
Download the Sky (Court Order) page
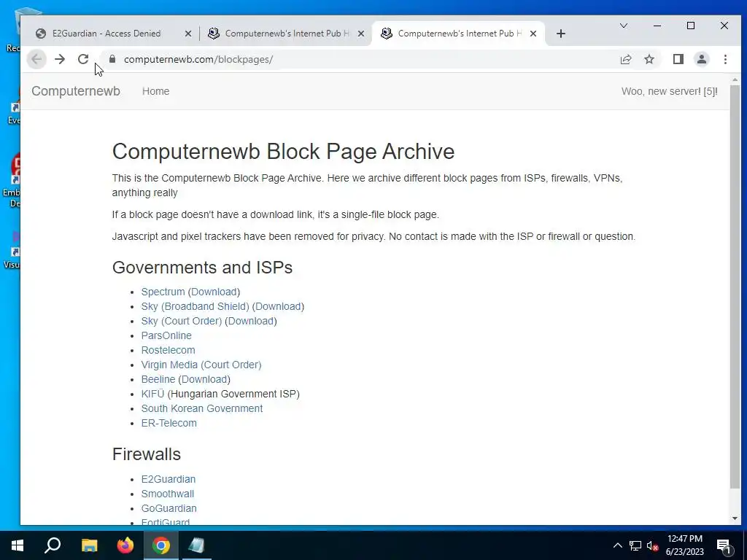point(251,321)
